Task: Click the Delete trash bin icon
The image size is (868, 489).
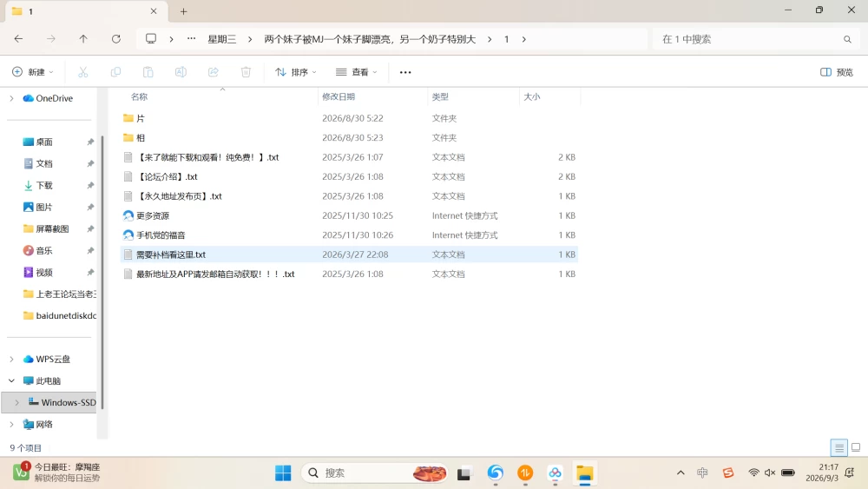Action: [246, 72]
